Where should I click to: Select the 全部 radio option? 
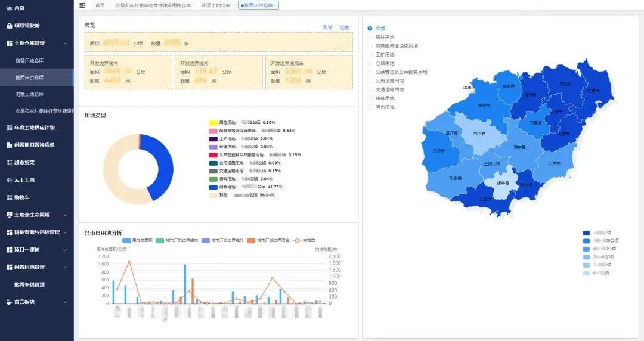pos(370,29)
